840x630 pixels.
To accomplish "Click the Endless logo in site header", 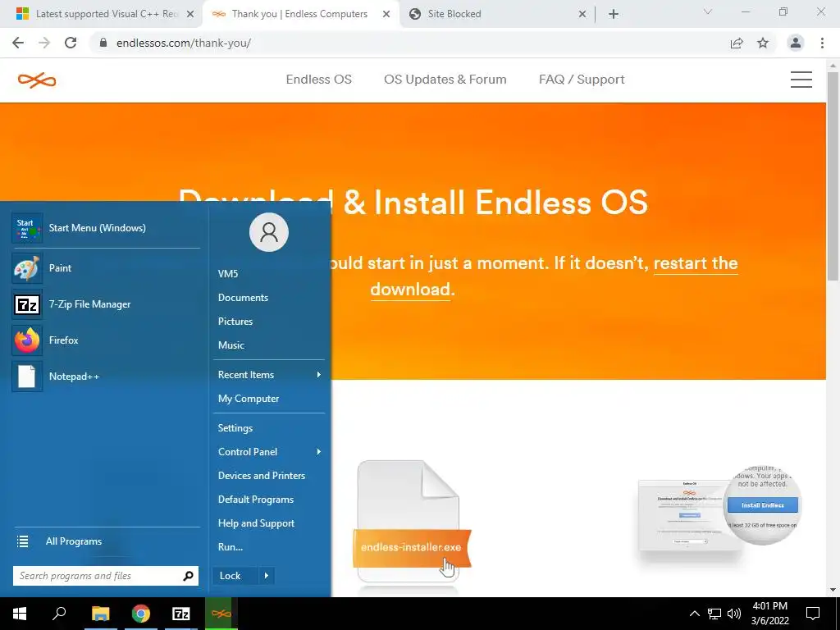I will tap(36, 80).
